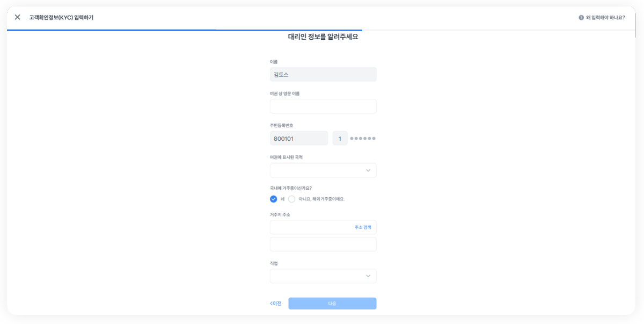Viewport: 644px width, 324px height.
Task: Select the '네' radio option
Action: point(274,199)
